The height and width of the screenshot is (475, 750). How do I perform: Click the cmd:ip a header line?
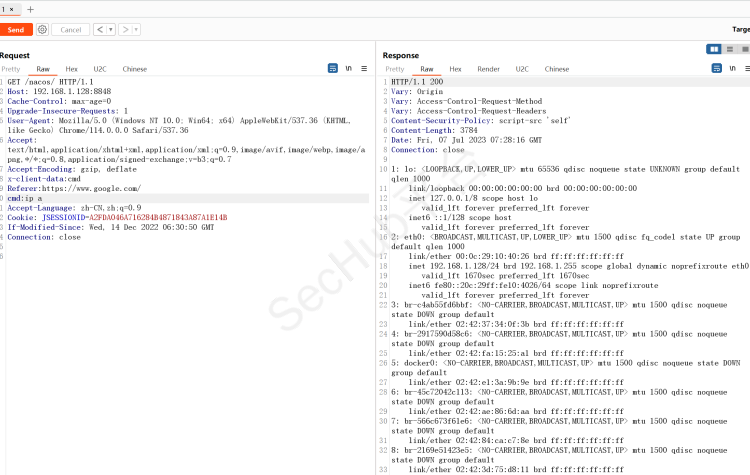(26, 198)
